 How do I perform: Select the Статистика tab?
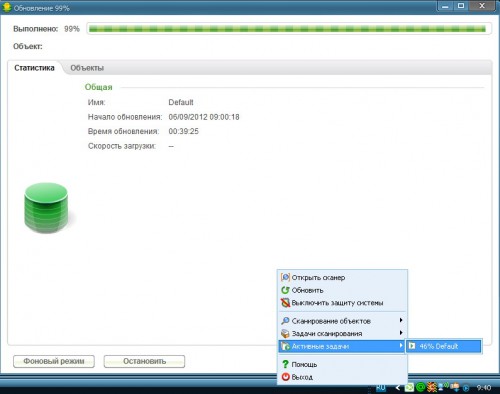[34, 68]
